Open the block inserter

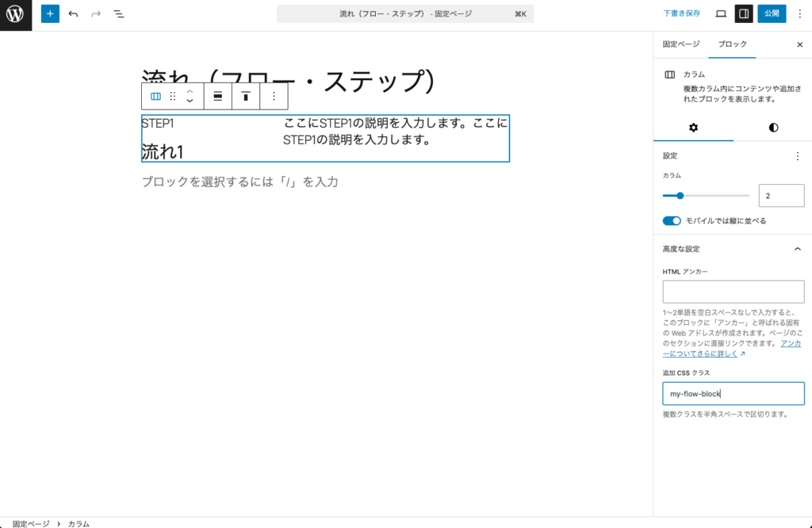pos(49,13)
